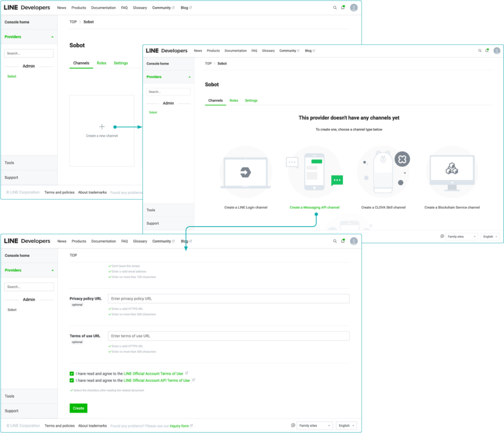
Task: Switch to the Roles tab in the middle window
Action: tap(234, 101)
